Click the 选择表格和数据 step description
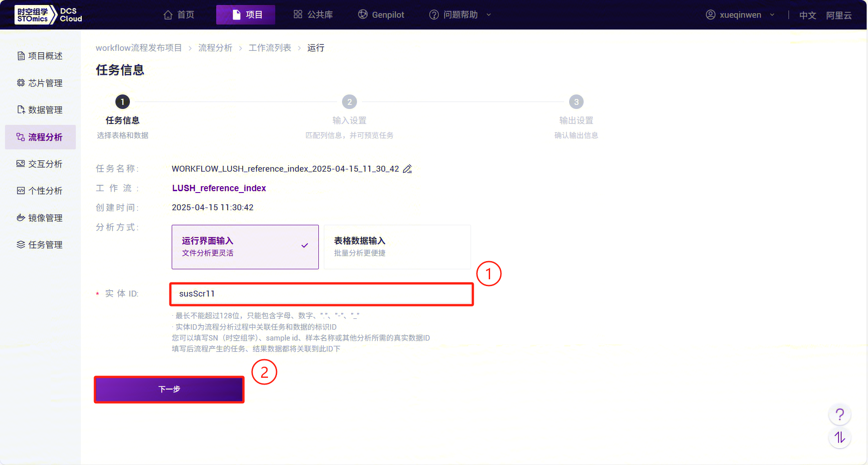Image resolution: width=868 pixels, height=465 pixels. 123,135
